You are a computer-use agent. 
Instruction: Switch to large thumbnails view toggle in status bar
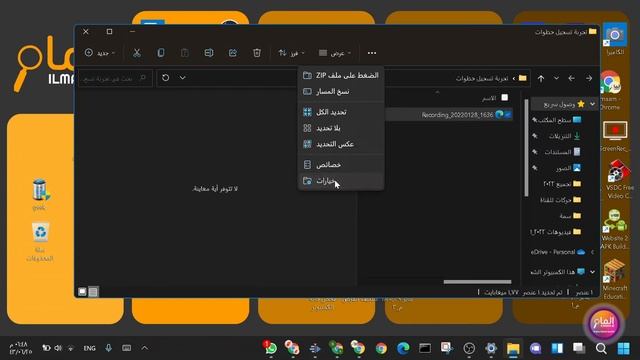coord(82,292)
